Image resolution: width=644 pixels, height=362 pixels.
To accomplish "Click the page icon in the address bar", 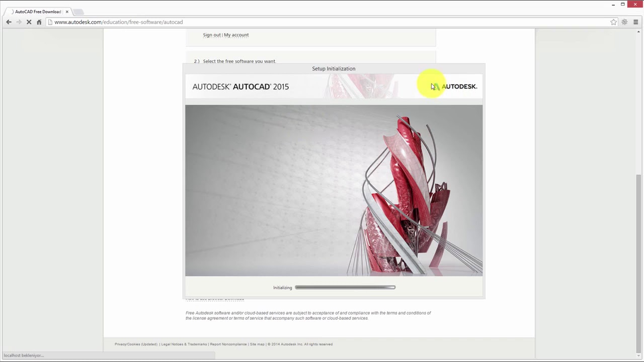I will 50,22.
